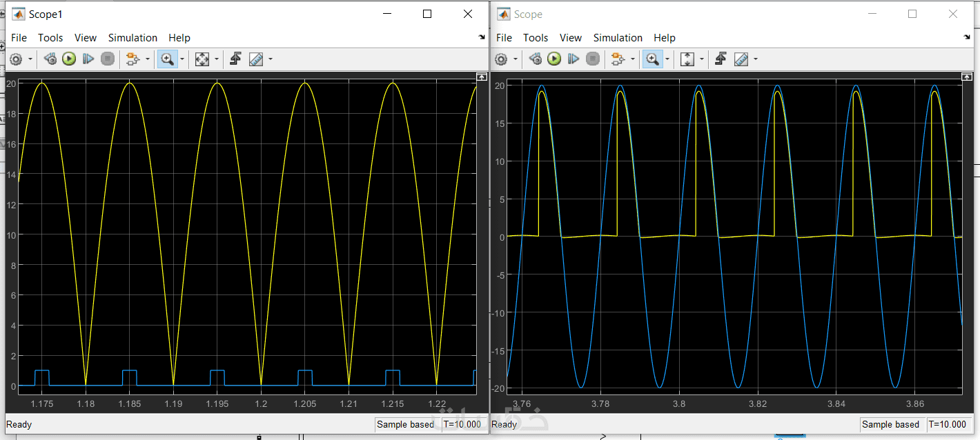This screenshot has height=440, width=980.
Task: Open View menu in Scope1
Action: click(86, 38)
